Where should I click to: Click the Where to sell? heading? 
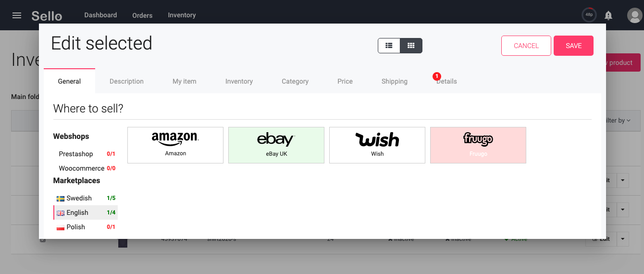pyautogui.click(x=88, y=109)
